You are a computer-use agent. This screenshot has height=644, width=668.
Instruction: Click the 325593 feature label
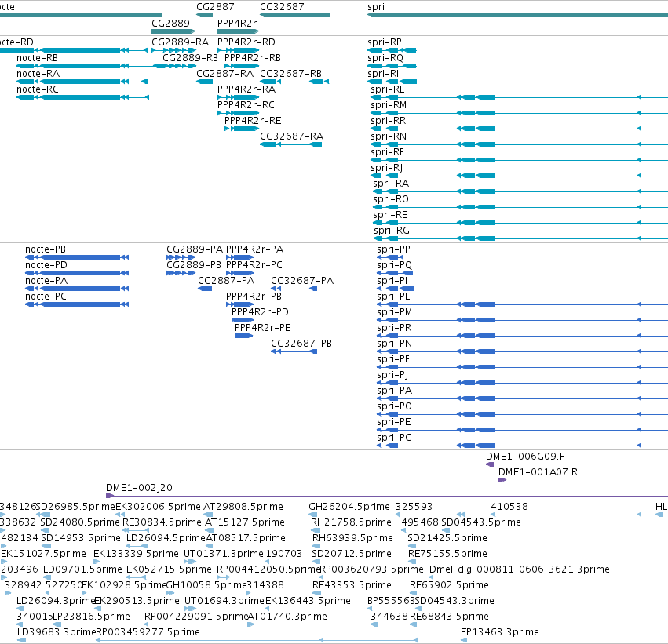tap(414, 507)
